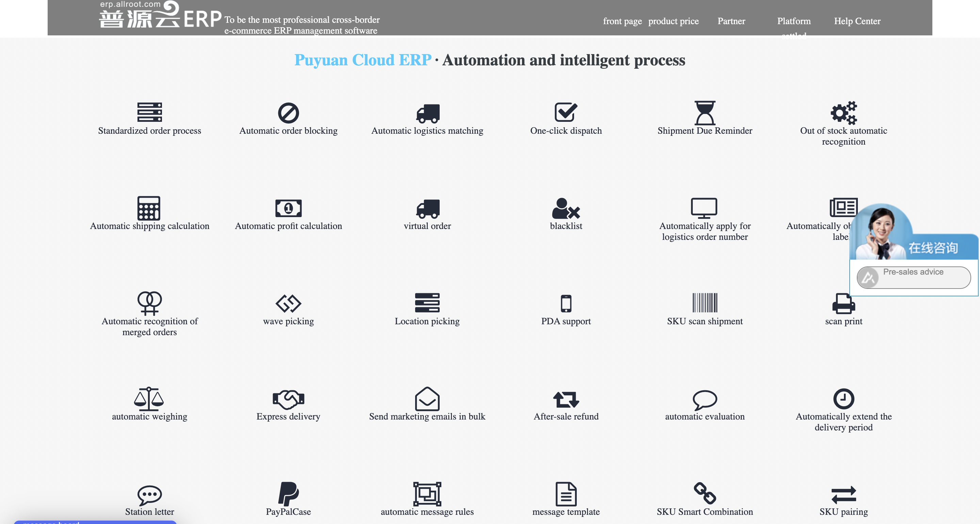
Task: Expand the Platform navigation menu
Action: pyautogui.click(x=794, y=21)
